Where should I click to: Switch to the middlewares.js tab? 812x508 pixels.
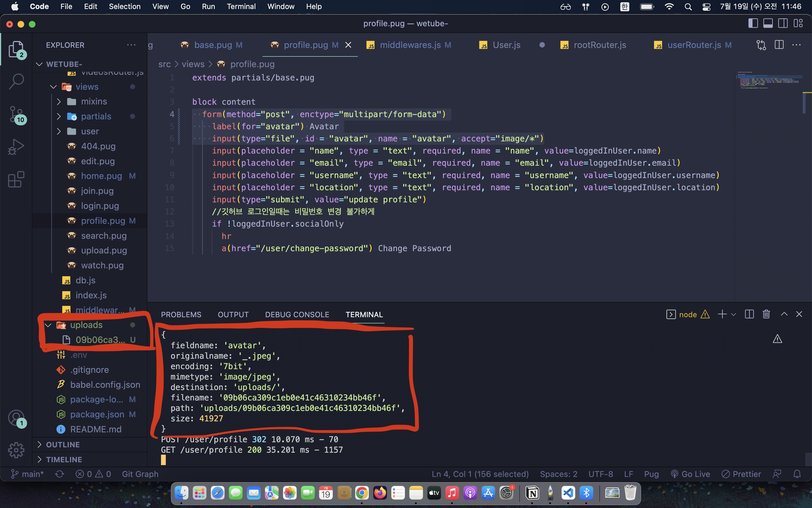(x=410, y=45)
